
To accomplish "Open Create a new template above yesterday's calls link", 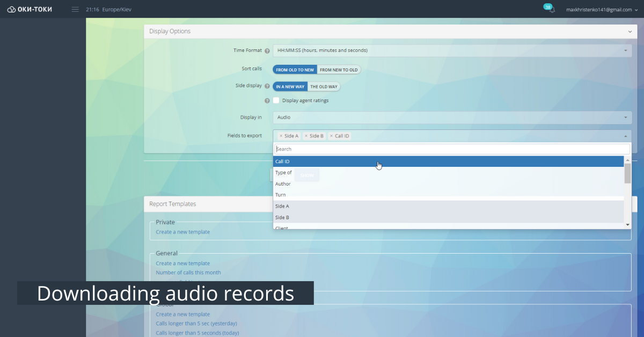I will click(183, 314).
